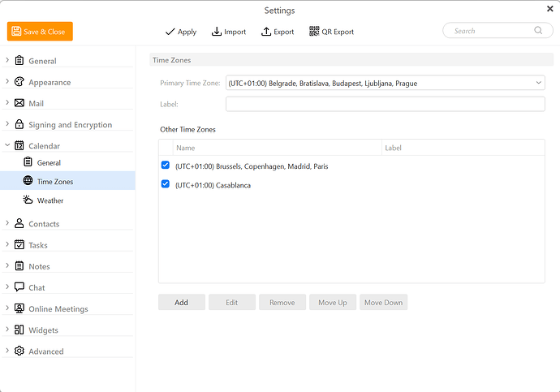
Task: Open the General item under Calendar
Action: point(49,163)
